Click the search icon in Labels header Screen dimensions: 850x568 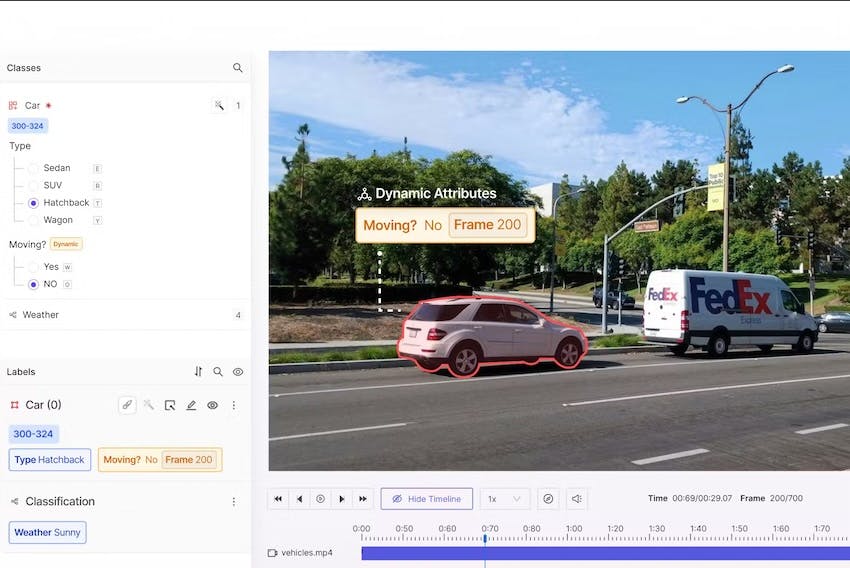point(218,372)
